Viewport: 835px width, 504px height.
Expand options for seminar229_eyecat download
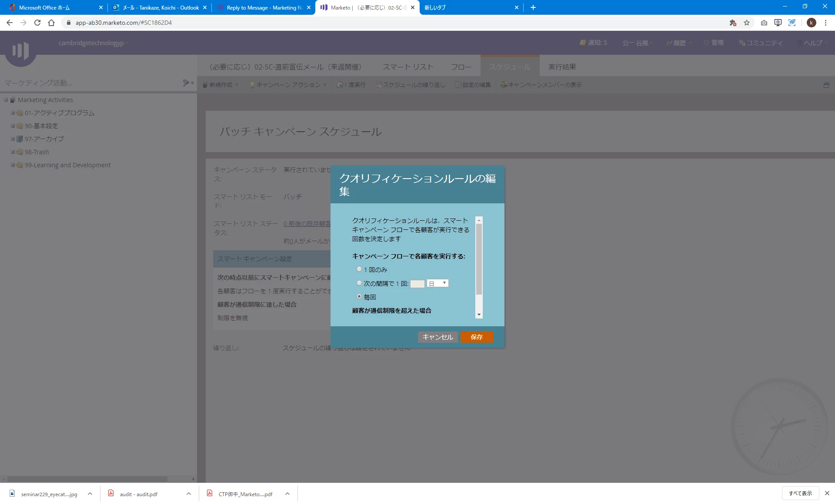click(90, 494)
